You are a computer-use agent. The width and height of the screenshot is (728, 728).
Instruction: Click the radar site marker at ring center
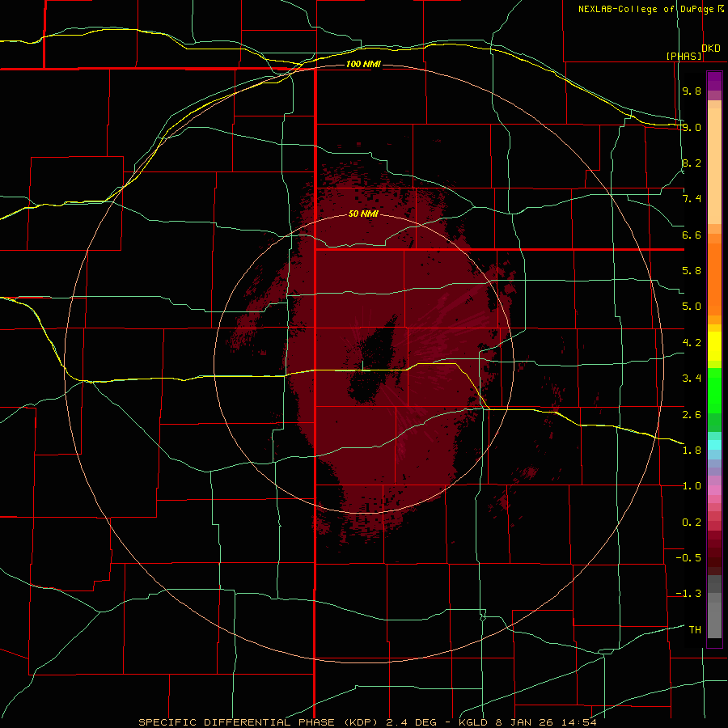tap(362, 366)
